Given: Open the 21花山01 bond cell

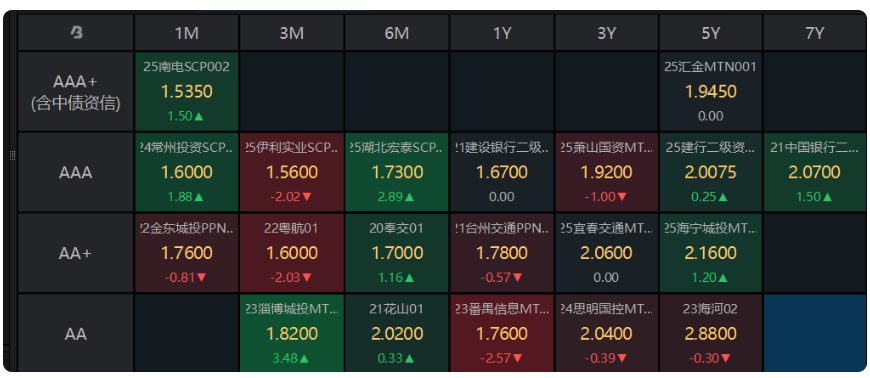Looking at the screenshot, I should tap(397, 333).
